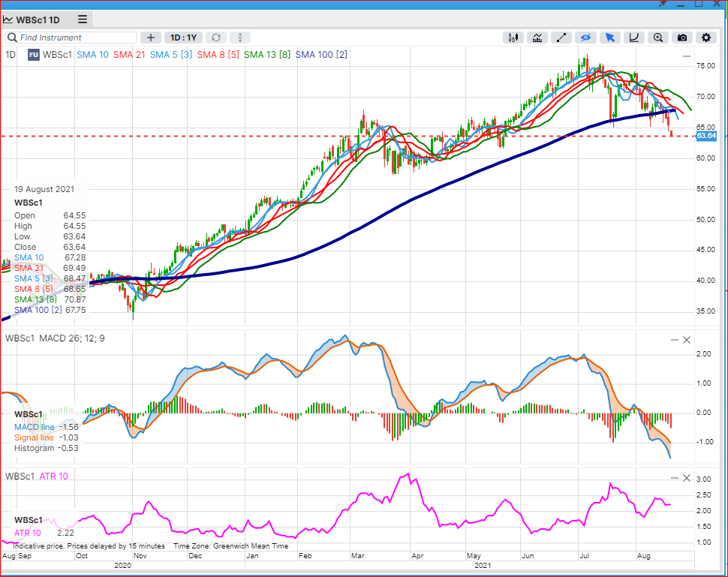Select the SMA 21 legend label
The height and width of the screenshot is (577, 728).
(129, 55)
